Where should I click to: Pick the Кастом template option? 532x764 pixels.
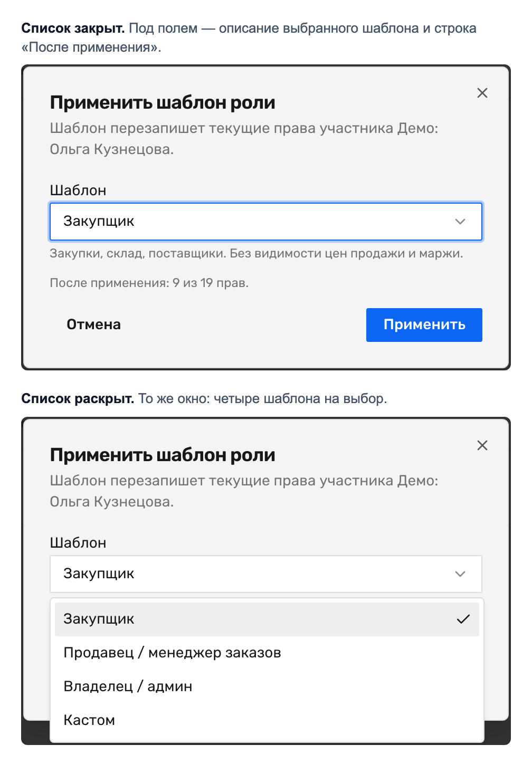click(267, 721)
